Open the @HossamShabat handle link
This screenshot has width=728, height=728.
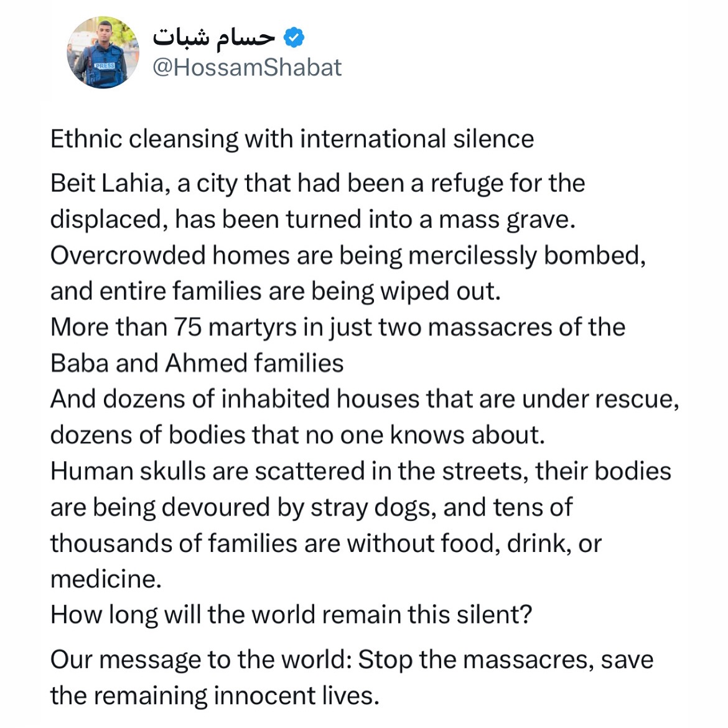coord(247,67)
